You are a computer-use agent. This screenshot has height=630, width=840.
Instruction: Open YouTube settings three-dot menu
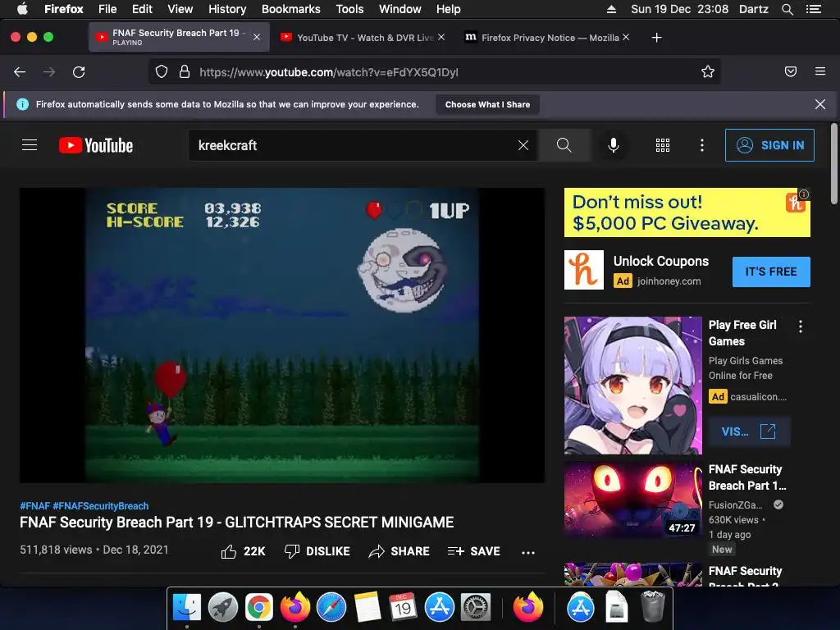click(x=702, y=145)
